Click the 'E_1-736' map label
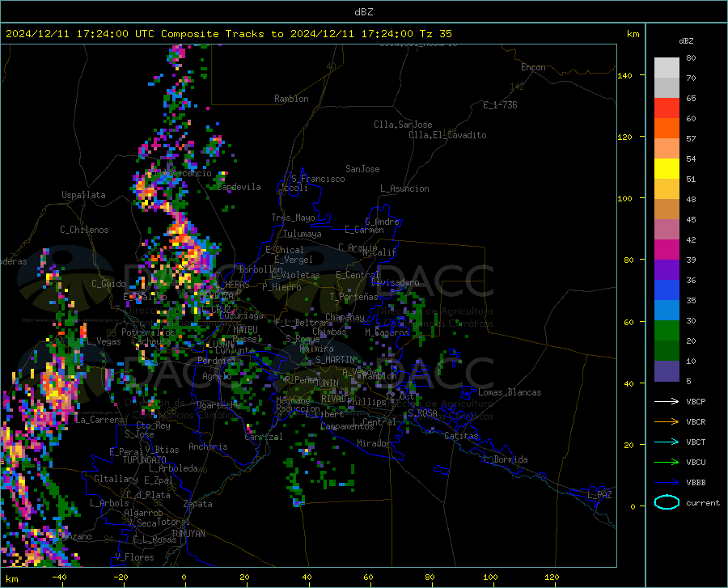This screenshot has width=728, height=588. click(500, 105)
